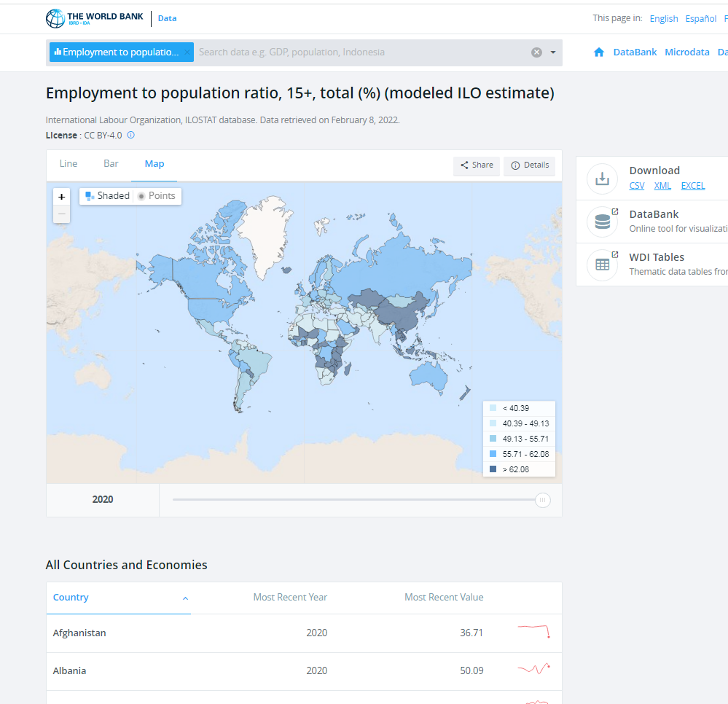Open the DataBank database icon
This screenshot has width=728, height=704.
[602, 222]
